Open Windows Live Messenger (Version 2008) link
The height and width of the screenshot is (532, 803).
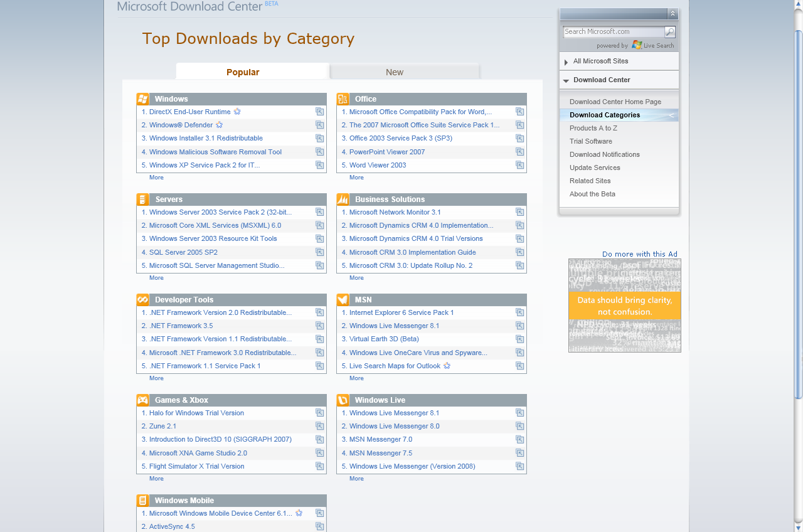(412, 466)
